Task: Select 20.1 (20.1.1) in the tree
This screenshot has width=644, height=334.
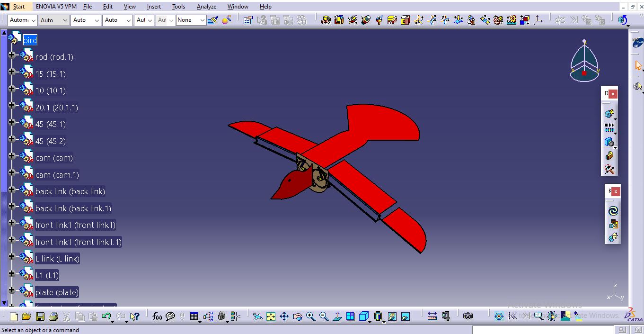Action: pyautogui.click(x=56, y=108)
